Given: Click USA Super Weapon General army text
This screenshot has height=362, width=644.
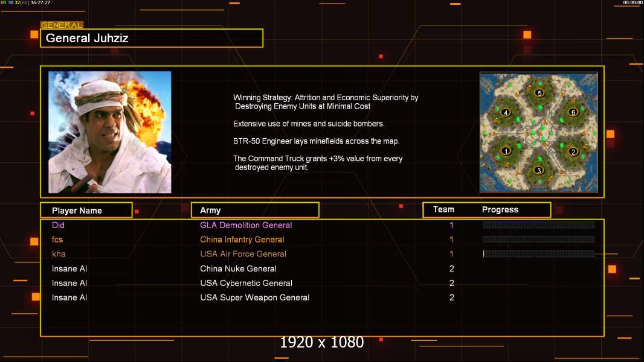Looking at the screenshot, I should click(x=255, y=297).
